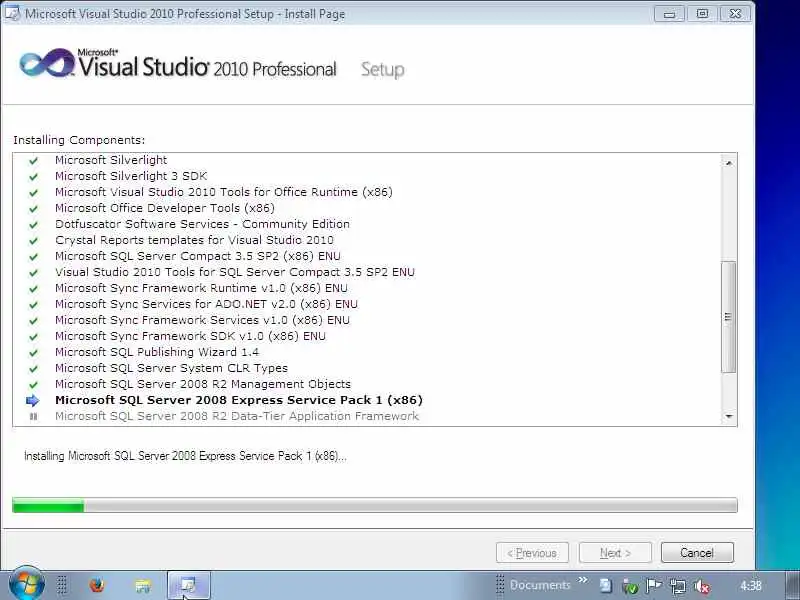Click the Next button
The image size is (800, 600).
click(x=615, y=553)
